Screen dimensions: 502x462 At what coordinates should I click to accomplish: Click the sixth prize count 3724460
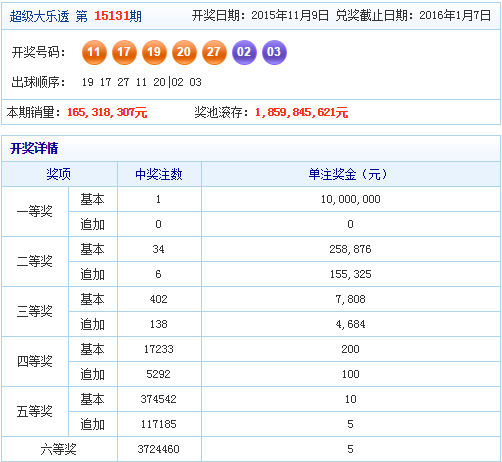[x=158, y=449]
